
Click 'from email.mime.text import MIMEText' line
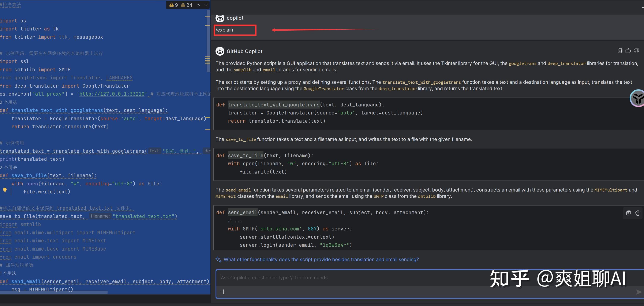tap(53, 241)
